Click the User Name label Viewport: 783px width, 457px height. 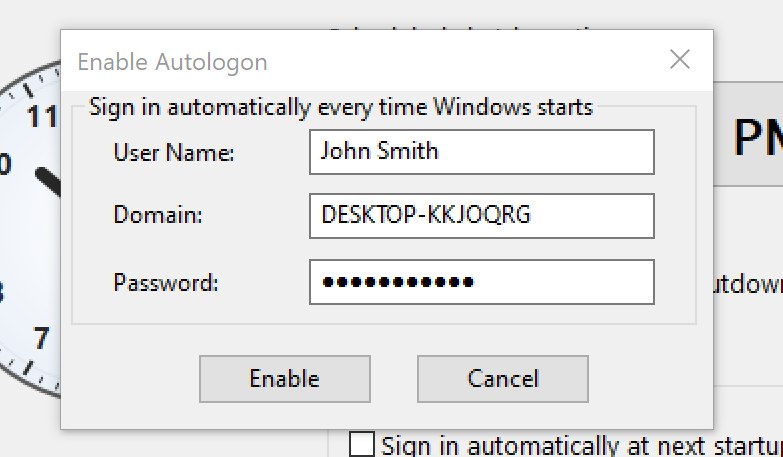[174, 152]
